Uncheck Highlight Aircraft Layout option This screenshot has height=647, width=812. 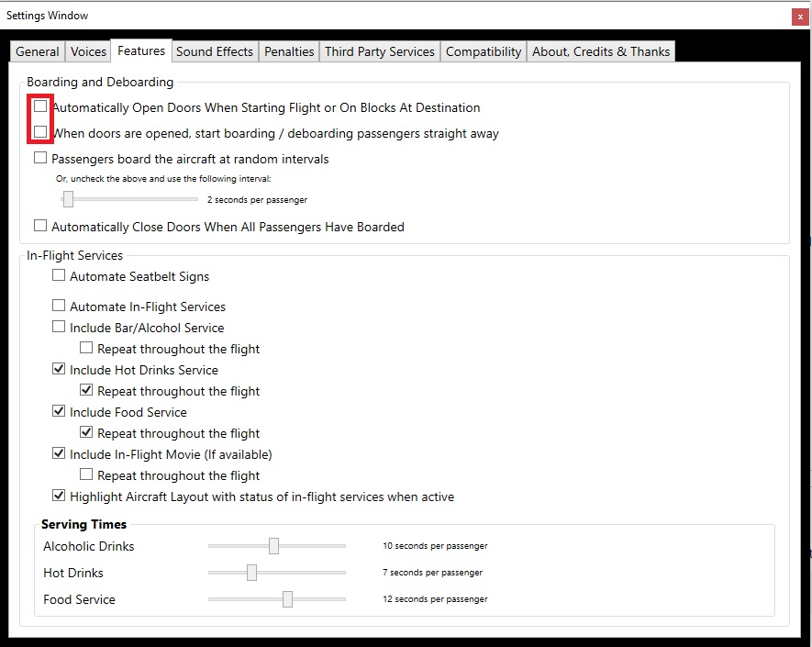59,496
